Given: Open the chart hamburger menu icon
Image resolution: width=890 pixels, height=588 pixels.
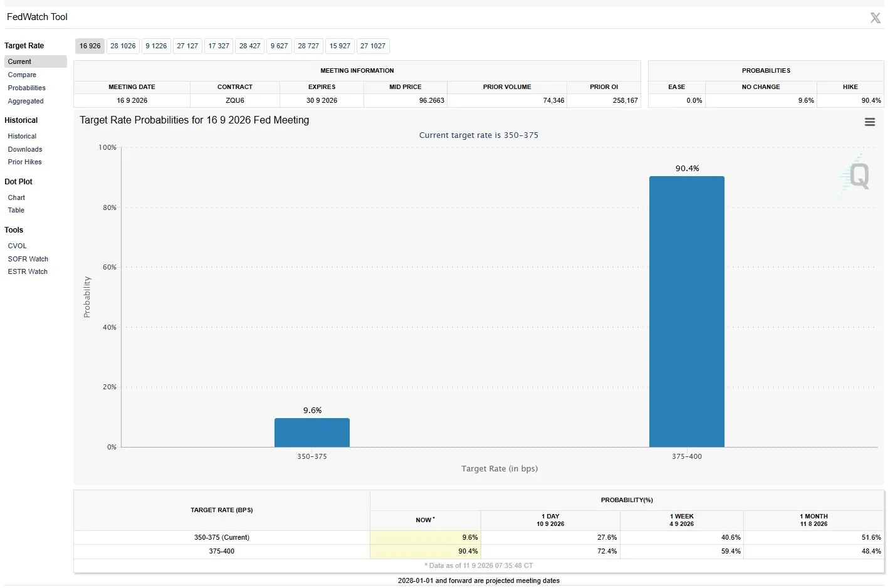Looking at the screenshot, I should click(x=870, y=122).
